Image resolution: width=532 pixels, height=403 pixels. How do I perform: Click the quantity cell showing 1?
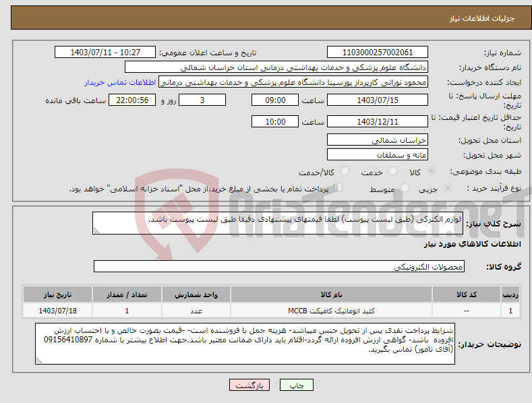click(x=127, y=311)
